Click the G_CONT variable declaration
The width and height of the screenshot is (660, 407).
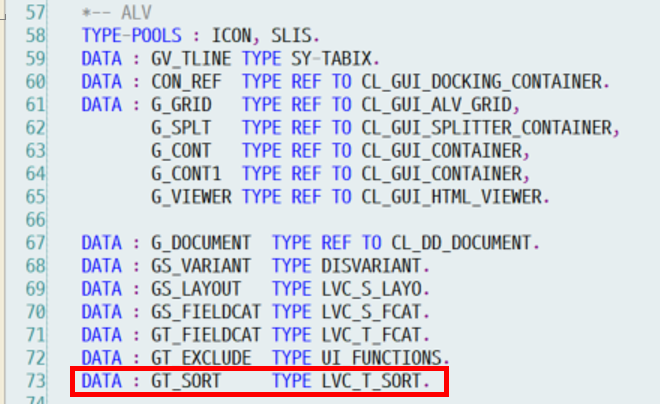pyautogui.click(x=181, y=151)
